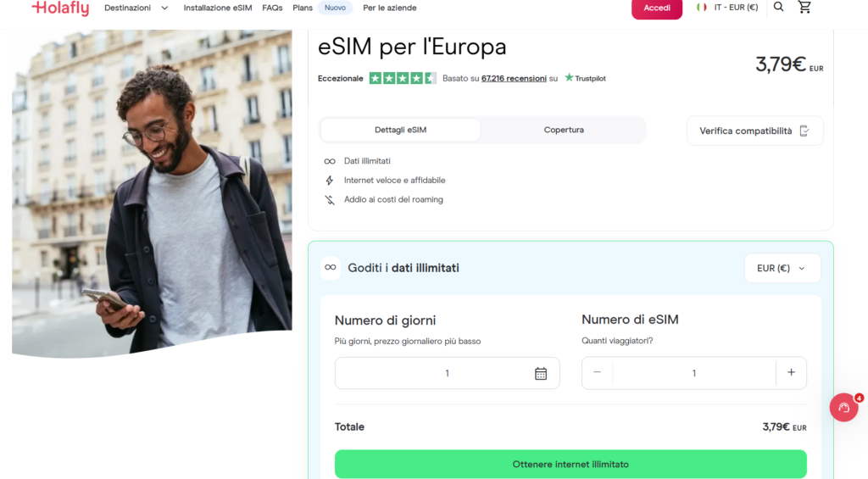Open the search magnifier icon
Image resolution: width=868 pixels, height=479 pixels.
[x=778, y=7]
